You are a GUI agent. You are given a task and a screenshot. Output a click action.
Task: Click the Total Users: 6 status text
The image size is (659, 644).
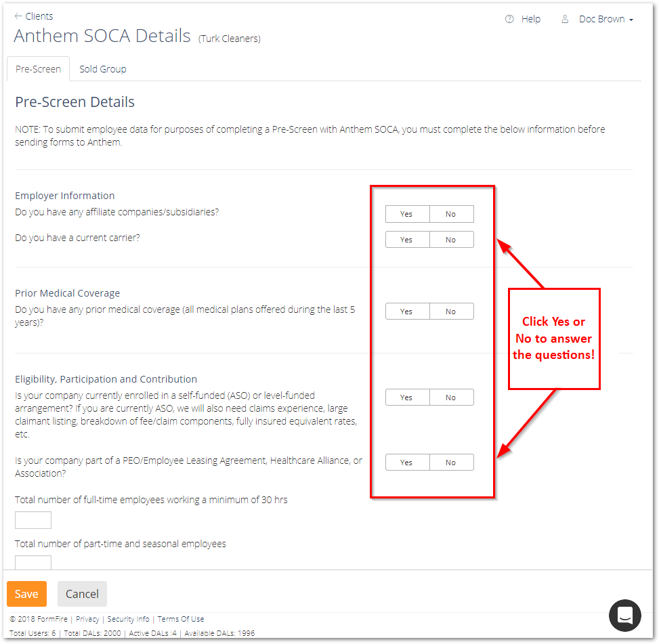pos(33,633)
